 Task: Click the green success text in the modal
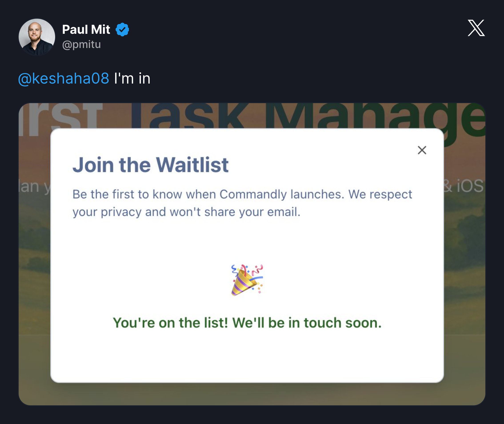[248, 323]
